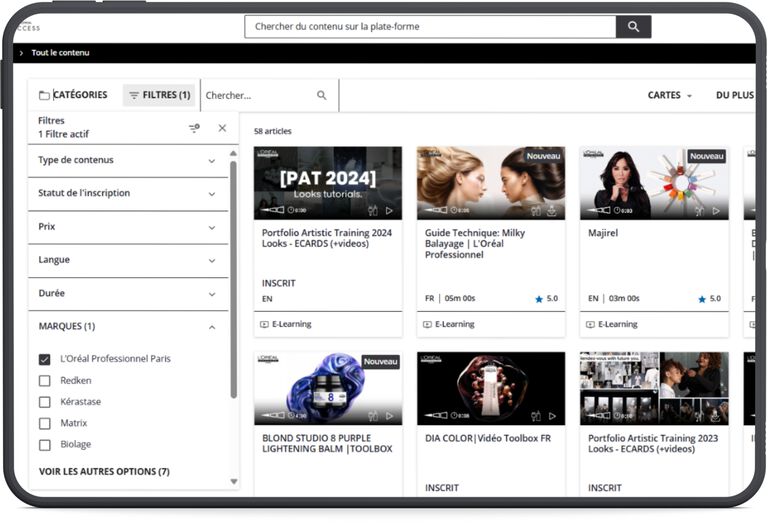Click the star rating on Majirel card
The height and width of the screenshot is (524, 768).
coord(710,299)
